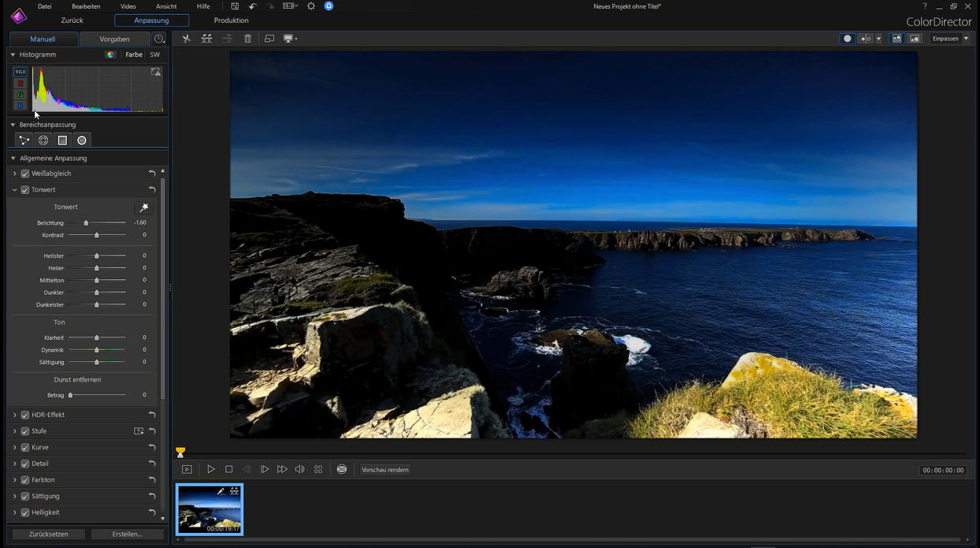Open the Einpassen zoom dropdown

[950, 39]
